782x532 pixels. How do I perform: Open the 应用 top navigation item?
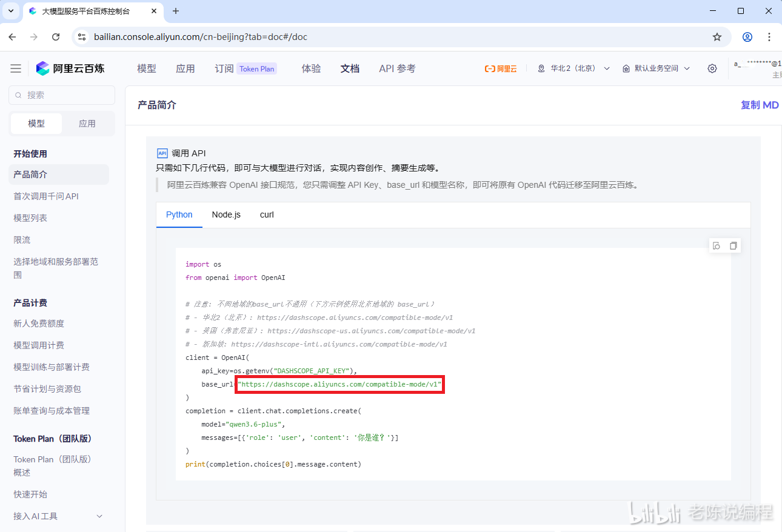click(185, 68)
